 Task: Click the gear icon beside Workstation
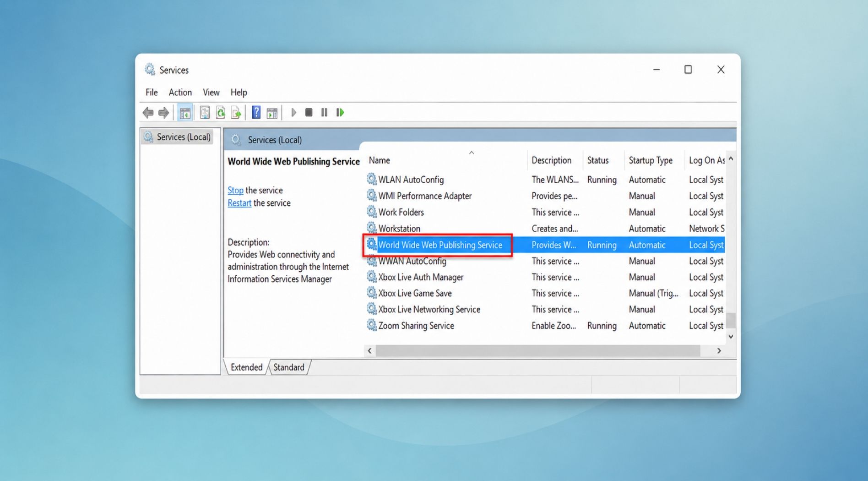372,228
